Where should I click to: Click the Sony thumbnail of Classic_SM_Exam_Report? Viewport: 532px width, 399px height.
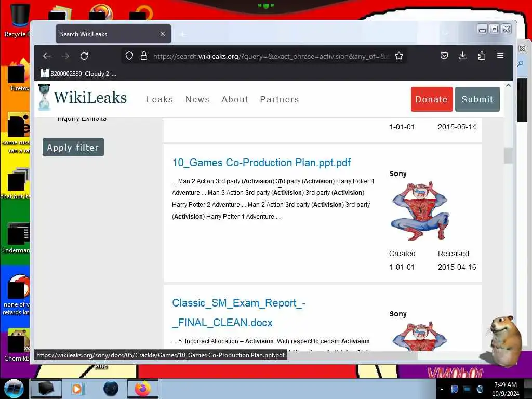(x=419, y=336)
